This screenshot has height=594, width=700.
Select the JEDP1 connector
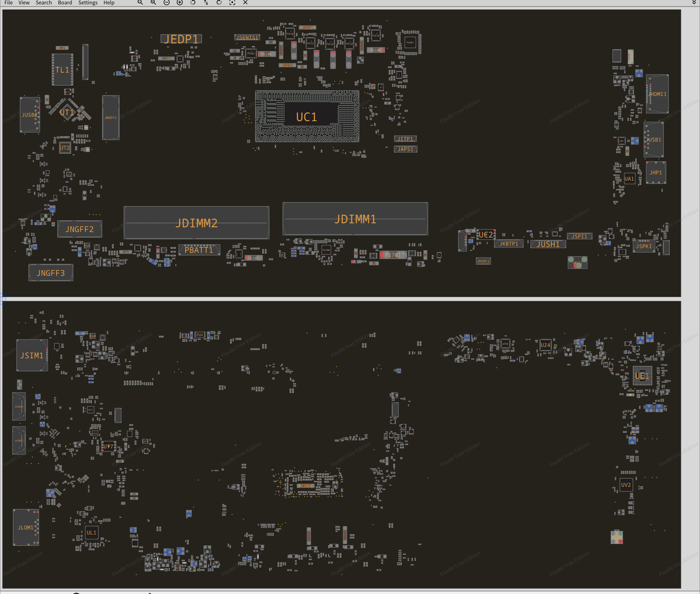[181, 39]
